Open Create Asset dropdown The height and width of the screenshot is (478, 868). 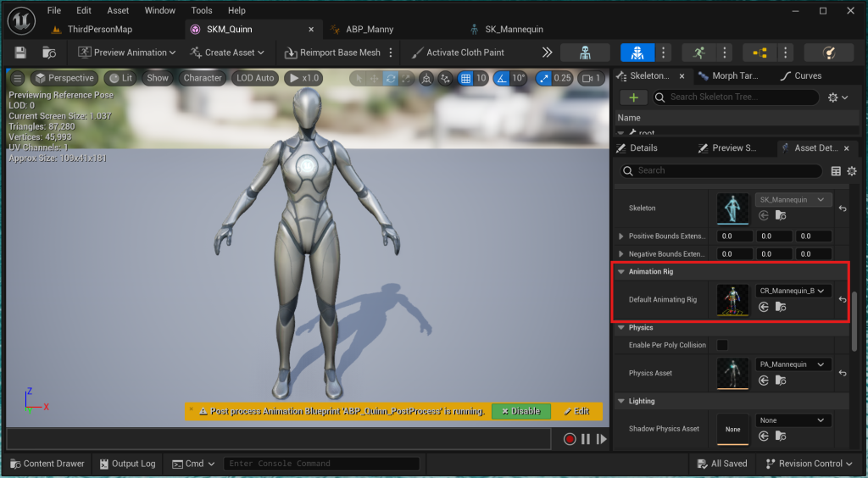tap(227, 53)
